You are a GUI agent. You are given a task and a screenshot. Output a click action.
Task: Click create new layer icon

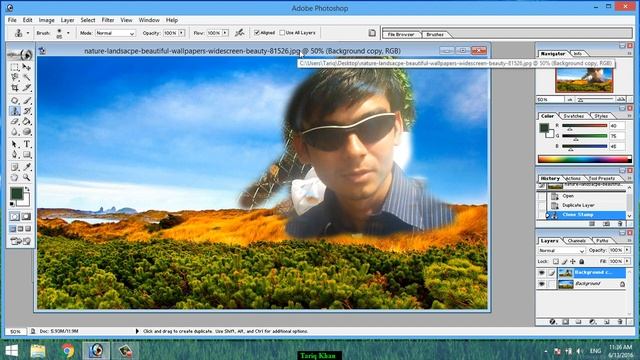click(606, 322)
